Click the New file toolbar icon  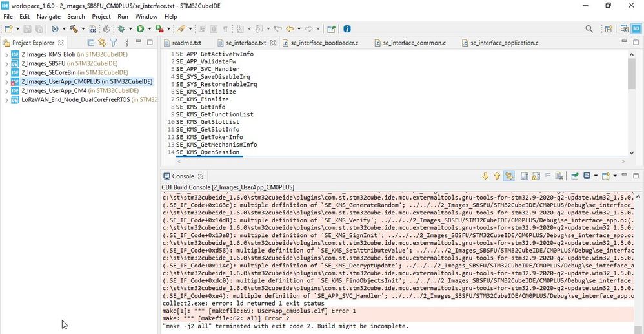click(x=8, y=29)
